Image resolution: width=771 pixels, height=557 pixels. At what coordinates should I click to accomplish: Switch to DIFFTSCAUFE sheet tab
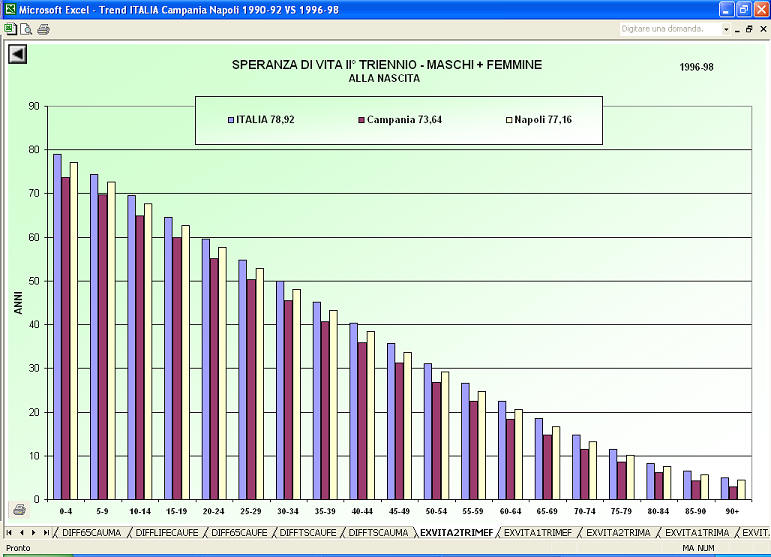[308, 532]
